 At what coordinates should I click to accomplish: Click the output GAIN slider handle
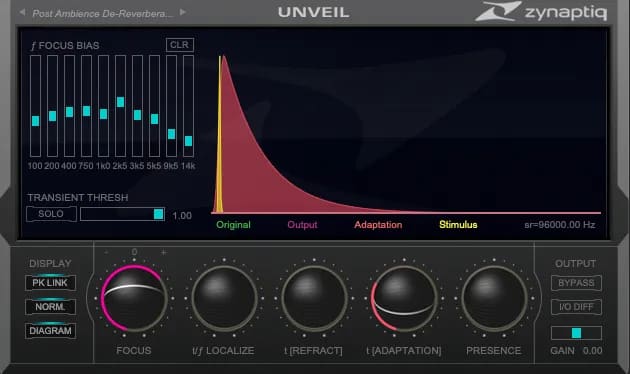click(576, 333)
